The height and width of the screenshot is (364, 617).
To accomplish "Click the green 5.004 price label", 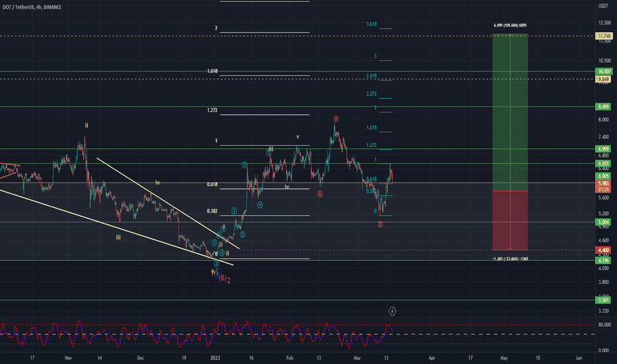I will (603, 222).
